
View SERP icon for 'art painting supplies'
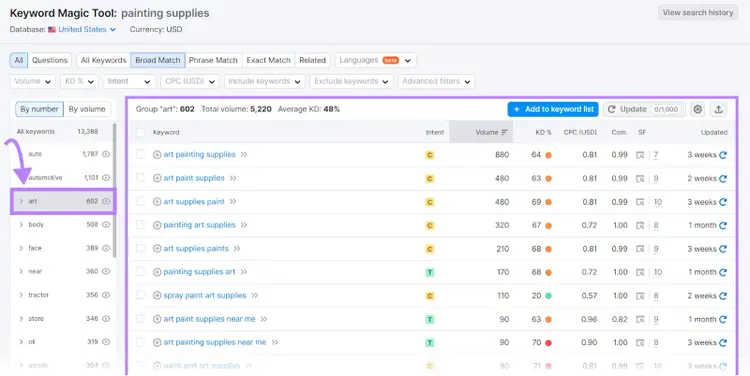click(640, 155)
